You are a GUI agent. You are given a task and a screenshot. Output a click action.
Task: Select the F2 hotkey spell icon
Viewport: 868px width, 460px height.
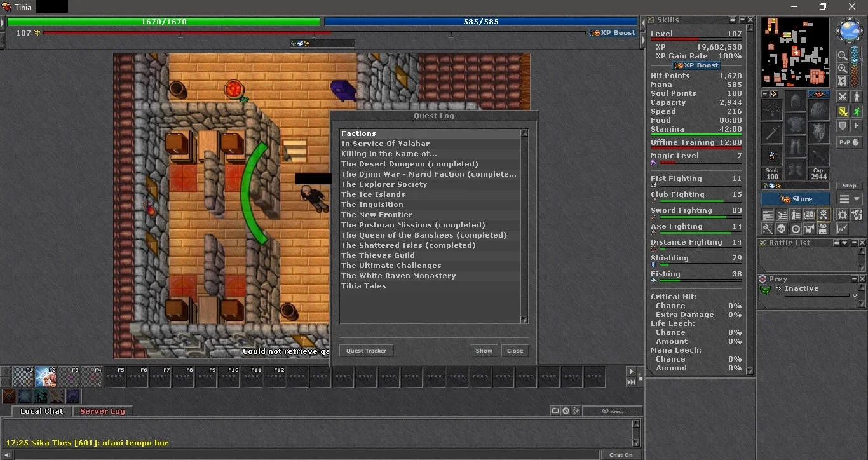[x=46, y=377]
